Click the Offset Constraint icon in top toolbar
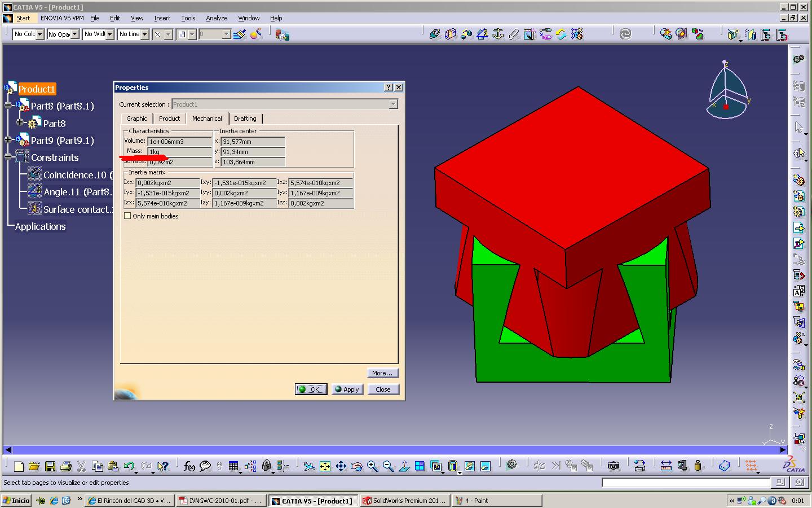 (466, 34)
